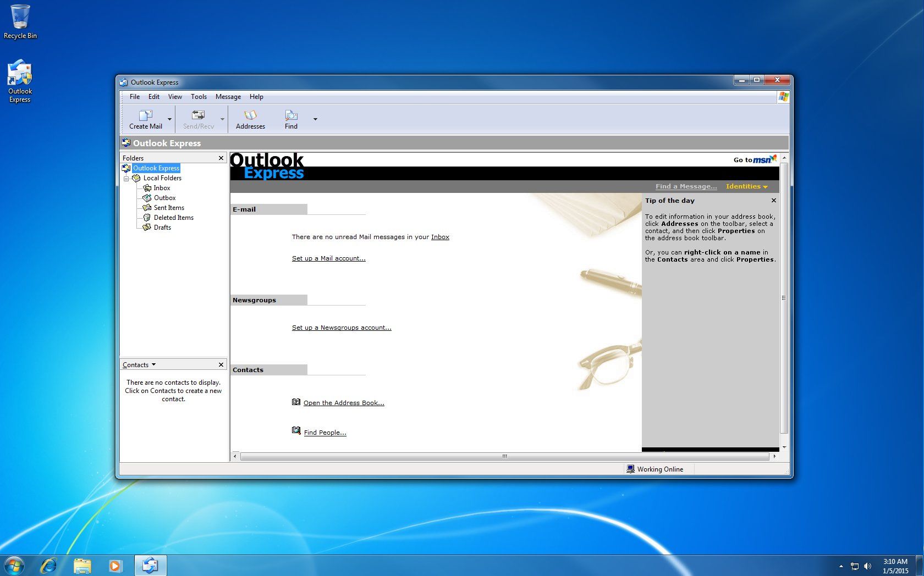Open the Start menu orb
Image resolution: width=924 pixels, height=576 pixels.
tap(14, 566)
